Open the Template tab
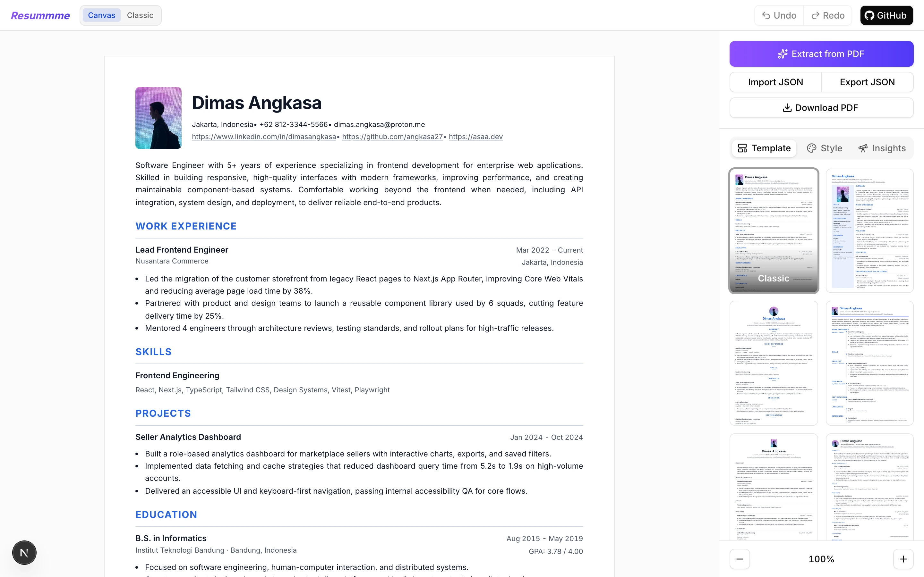924x577 pixels. pos(764,148)
